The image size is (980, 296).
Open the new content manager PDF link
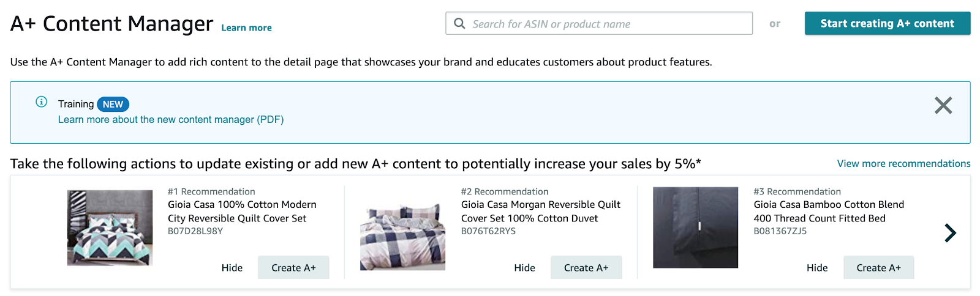171,120
